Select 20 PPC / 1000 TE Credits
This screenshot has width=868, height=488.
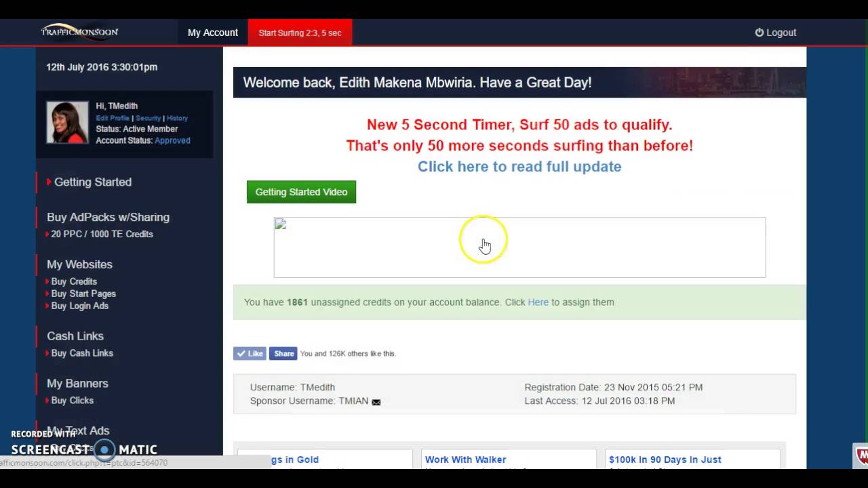pyautogui.click(x=102, y=234)
